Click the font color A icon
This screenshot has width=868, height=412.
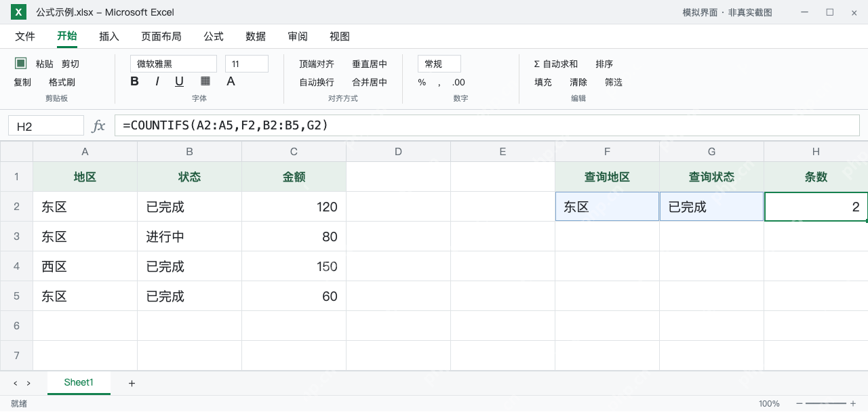coord(231,81)
